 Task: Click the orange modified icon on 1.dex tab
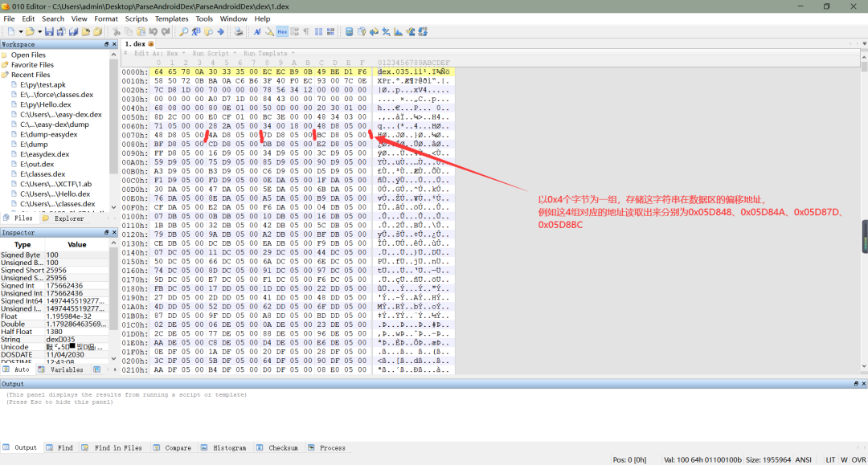[150, 43]
